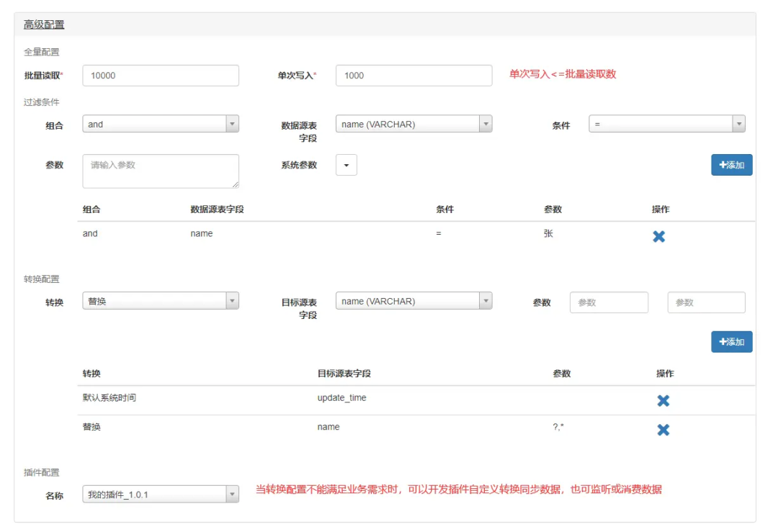Expand the 转换 替换 dropdown
This screenshot has width=778, height=532.
pos(161,302)
